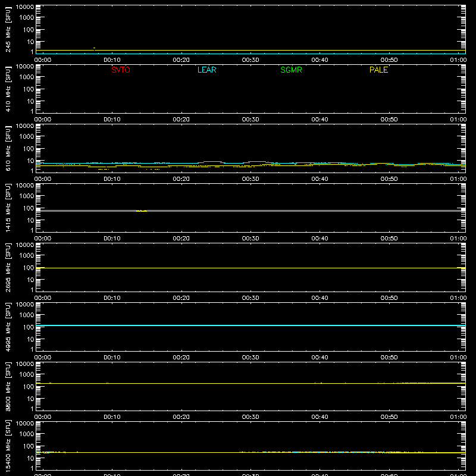Screen dimensions: 476x476
Task: Click the yellow dip in the 1415 MHz trace
Action: click(x=142, y=211)
